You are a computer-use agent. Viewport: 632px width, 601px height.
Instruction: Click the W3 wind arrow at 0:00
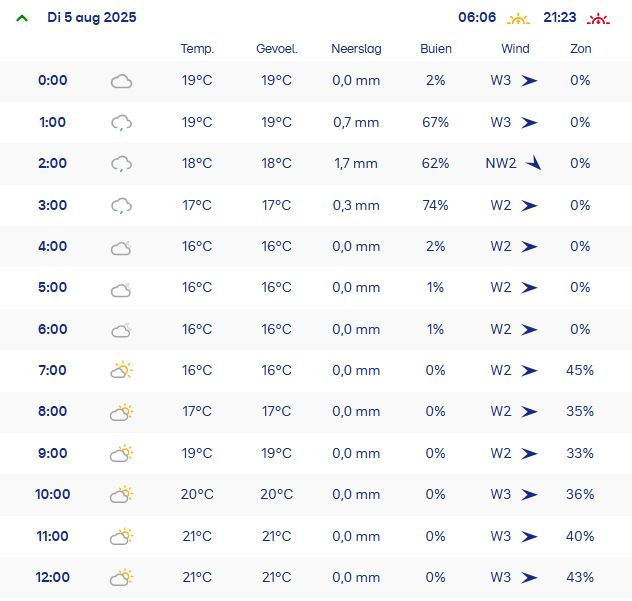(x=530, y=81)
